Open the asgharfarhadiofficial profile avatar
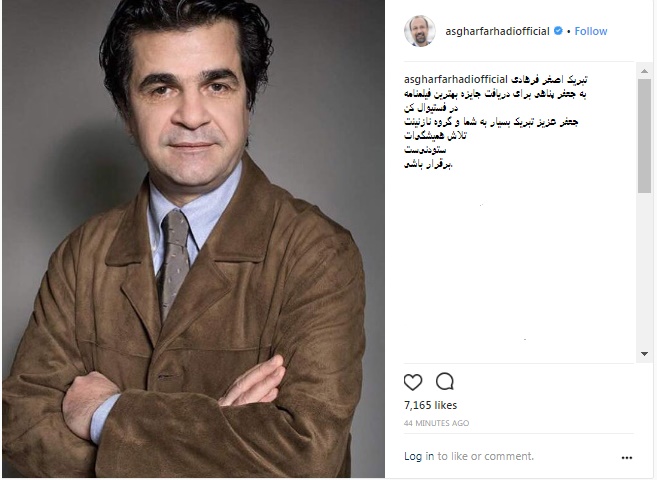Screen dimensions: 657x480 click(x=419, y=31)
